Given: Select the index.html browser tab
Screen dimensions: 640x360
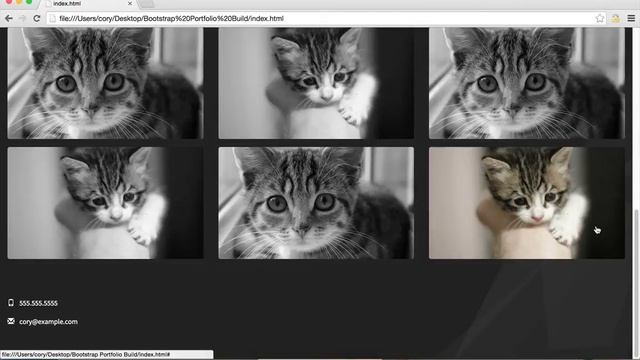Looking at the screenshot, I should [x=88, y=4].
